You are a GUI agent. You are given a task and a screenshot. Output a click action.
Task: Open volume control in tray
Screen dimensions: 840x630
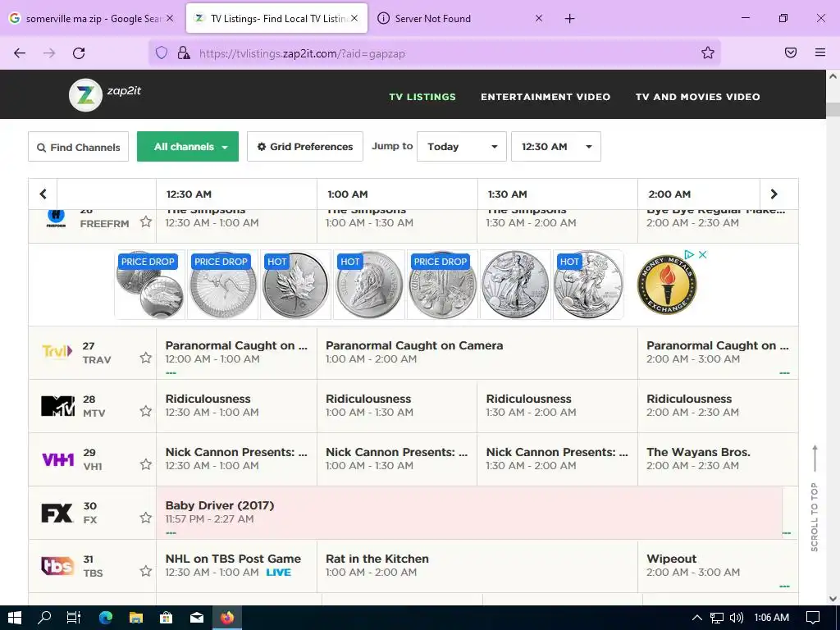737,618
